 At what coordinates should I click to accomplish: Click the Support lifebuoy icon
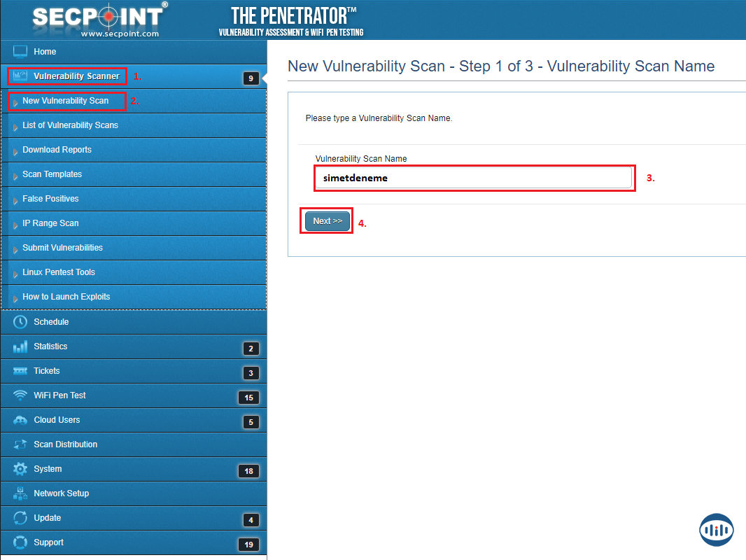coord(20,542)
